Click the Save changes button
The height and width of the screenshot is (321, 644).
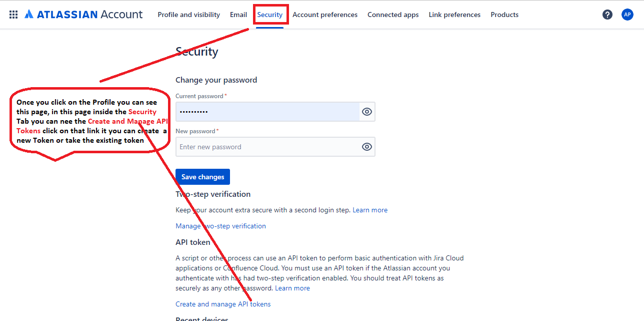point(202,177)
